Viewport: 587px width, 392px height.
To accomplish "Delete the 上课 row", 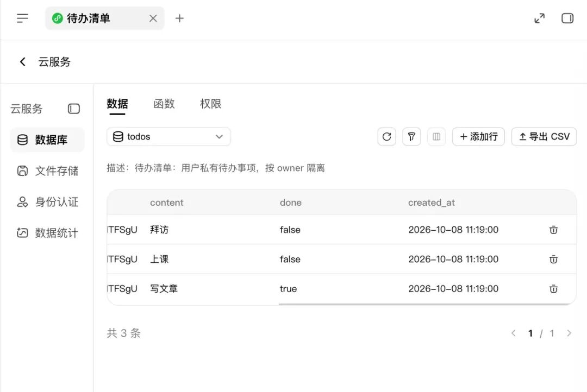I will 553,259.
